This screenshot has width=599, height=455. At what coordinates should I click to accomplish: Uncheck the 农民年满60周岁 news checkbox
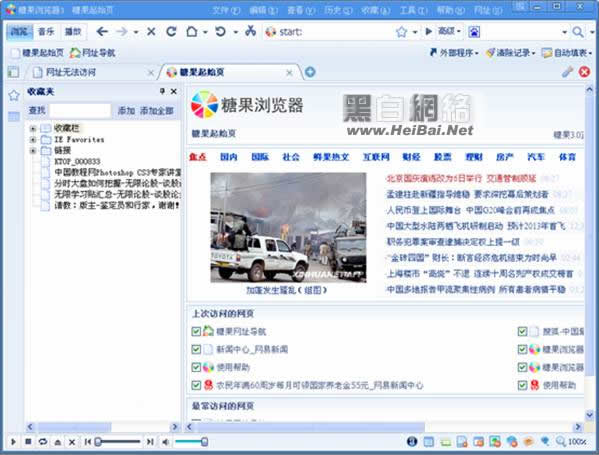click(x=196, y=385)
